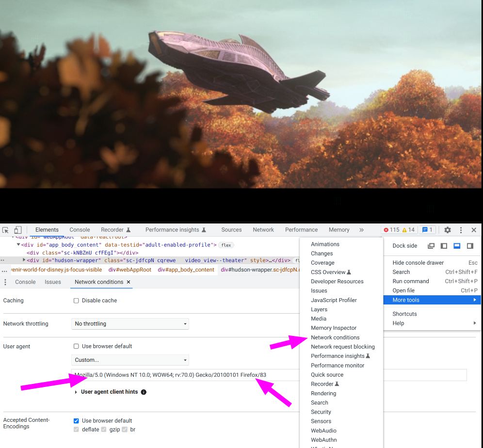Switch to the Network tab
This screenshot has width=483, height=448.
point(263,230)
